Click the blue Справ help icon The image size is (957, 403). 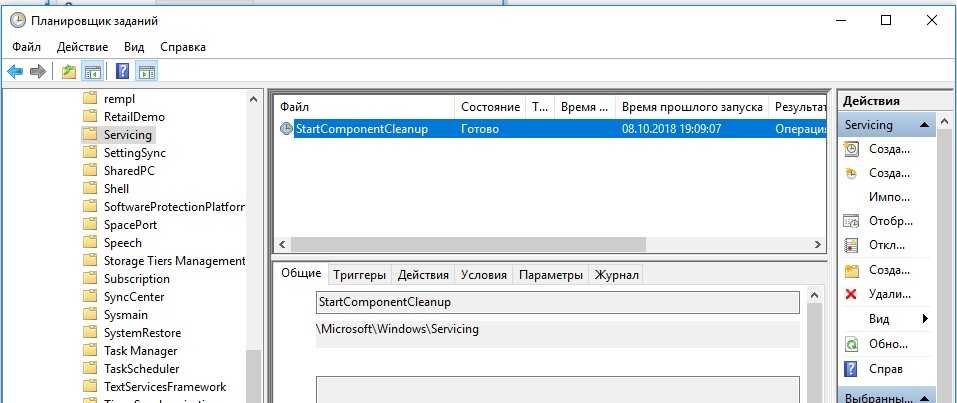pos(851,369)
